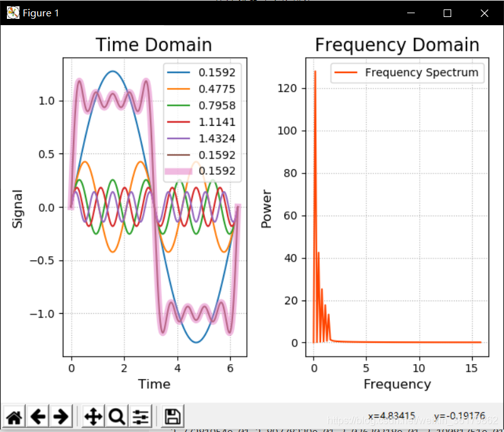Go back to previous view arrow
This screenshot has height=432, width=504.
tap(38, 416)
